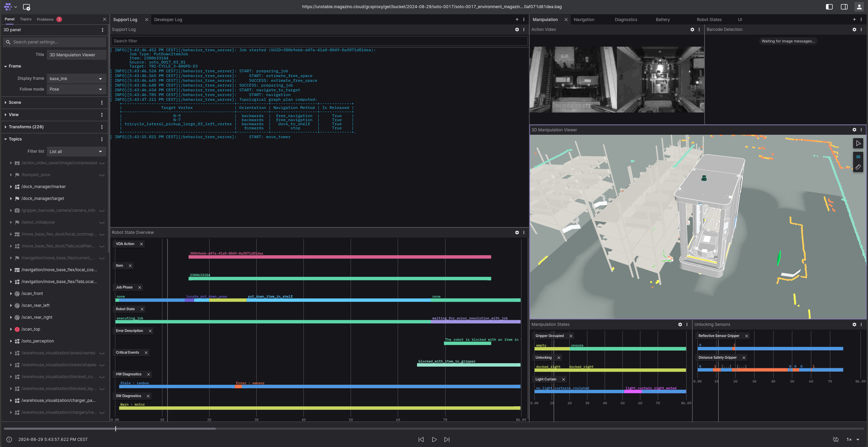Click the Support Log search filter field

(319, 41)
